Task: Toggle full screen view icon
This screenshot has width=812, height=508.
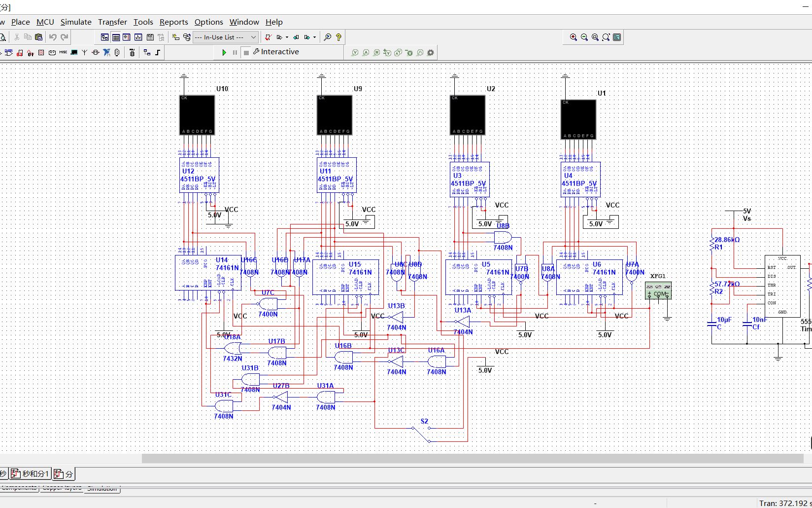Action: pyautogui.click(x=617, y=37)
